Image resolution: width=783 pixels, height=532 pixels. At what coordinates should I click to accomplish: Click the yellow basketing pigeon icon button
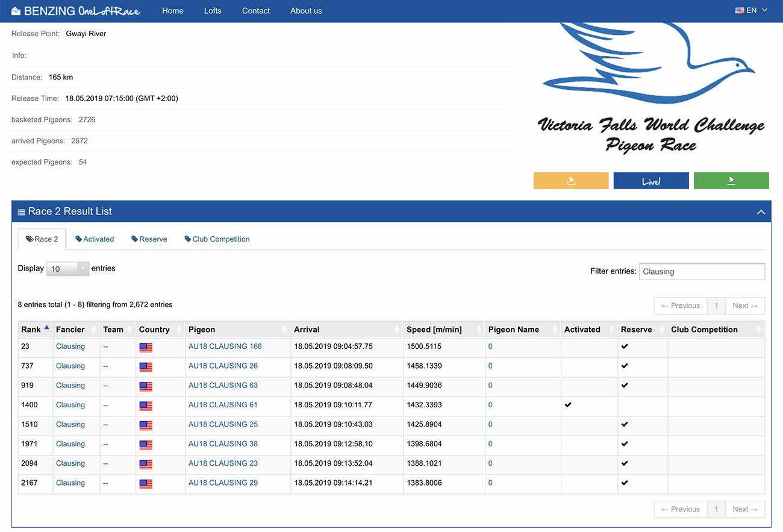tap(571, 181)
